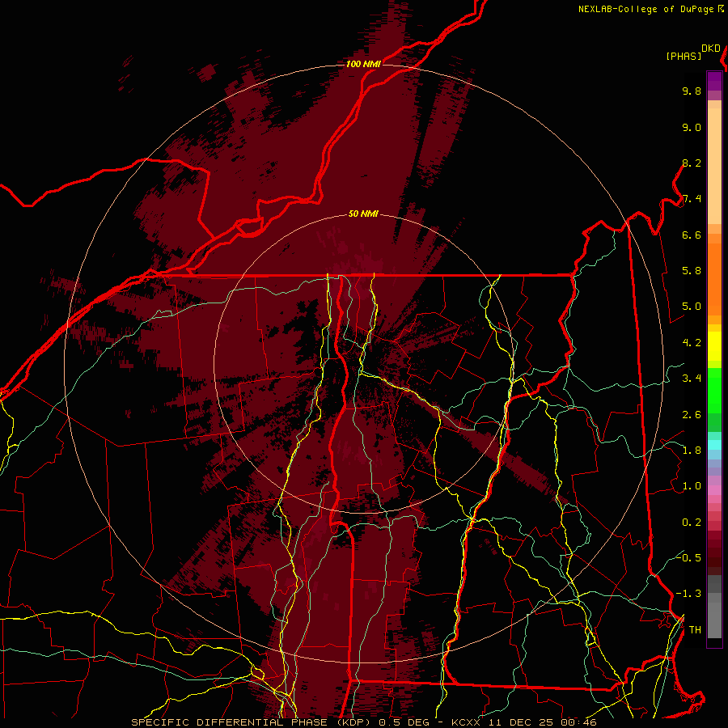Click the (KDP) product abbreviation in caption
The image size is (728, 728).
coord(353,722)
